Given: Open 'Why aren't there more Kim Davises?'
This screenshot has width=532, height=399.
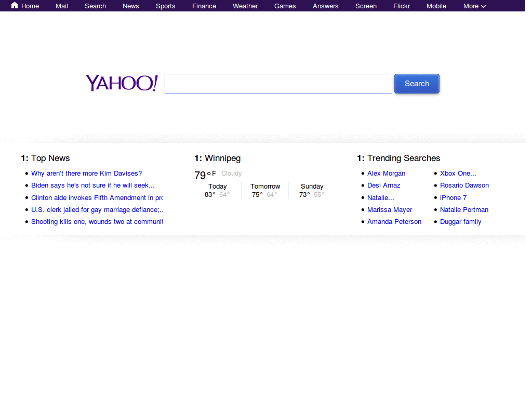Looking at the screenshot, I should (87, 174).
